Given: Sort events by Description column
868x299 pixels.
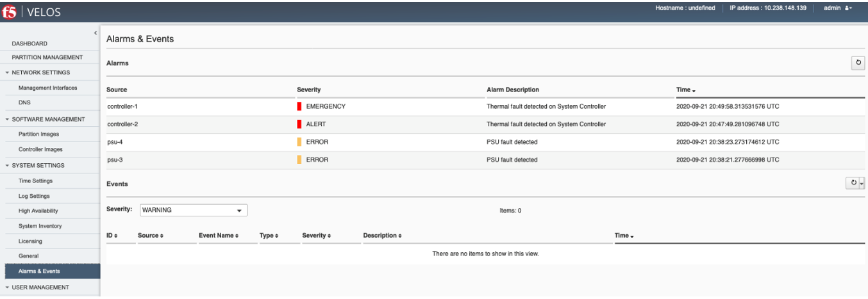Looking at the screenshot, I should [x=382, y=236].
